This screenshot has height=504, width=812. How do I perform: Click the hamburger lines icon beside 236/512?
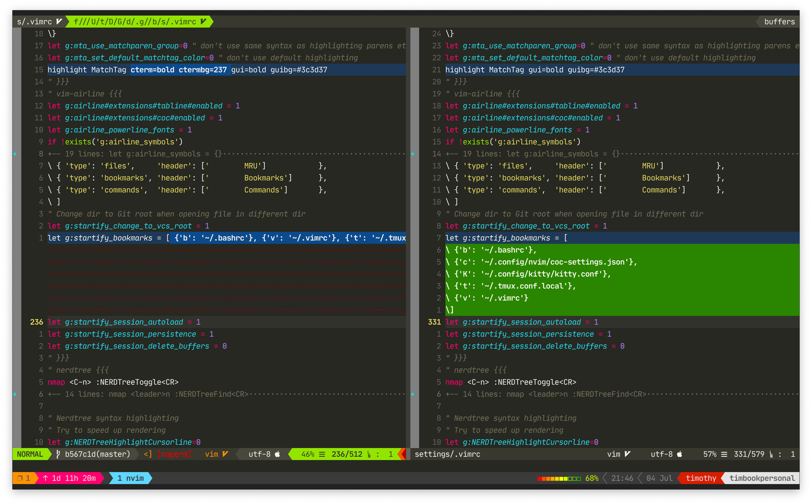(322, 454)
